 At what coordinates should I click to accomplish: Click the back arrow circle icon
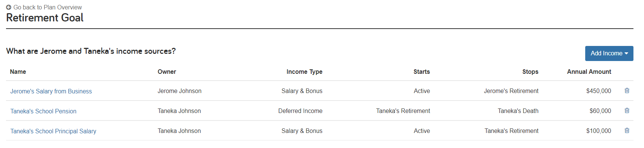(9, 7)
